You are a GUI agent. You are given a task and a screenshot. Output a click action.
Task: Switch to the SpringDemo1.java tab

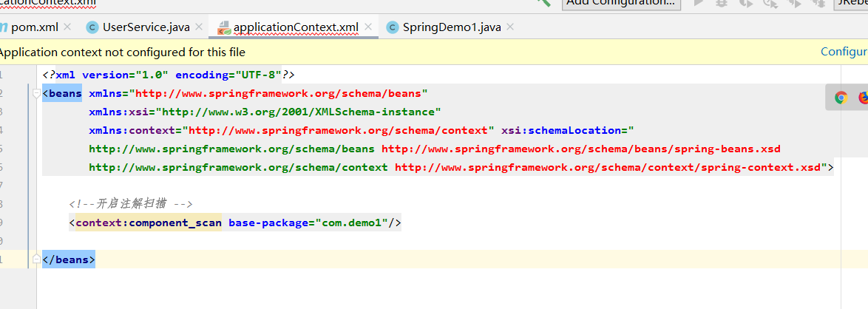(452, 27)
